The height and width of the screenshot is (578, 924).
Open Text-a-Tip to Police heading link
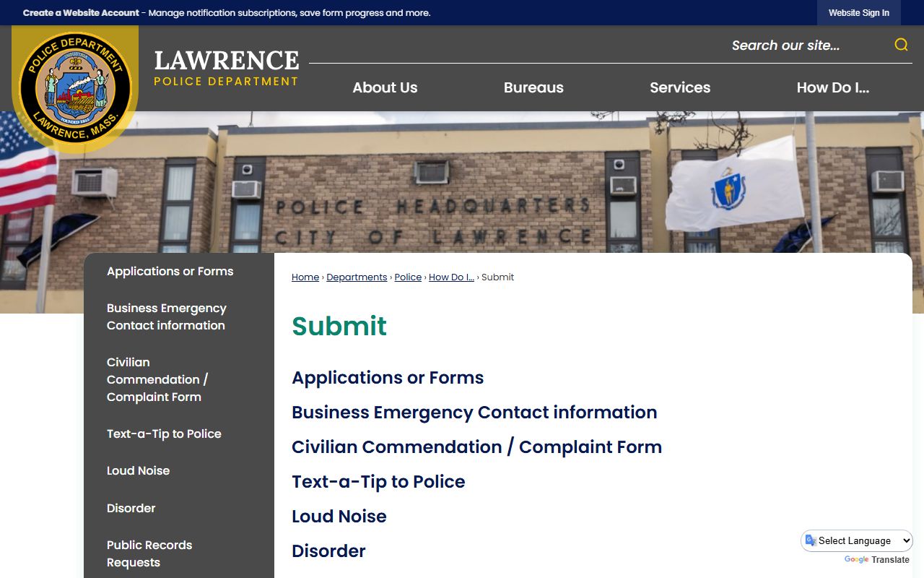378,482
